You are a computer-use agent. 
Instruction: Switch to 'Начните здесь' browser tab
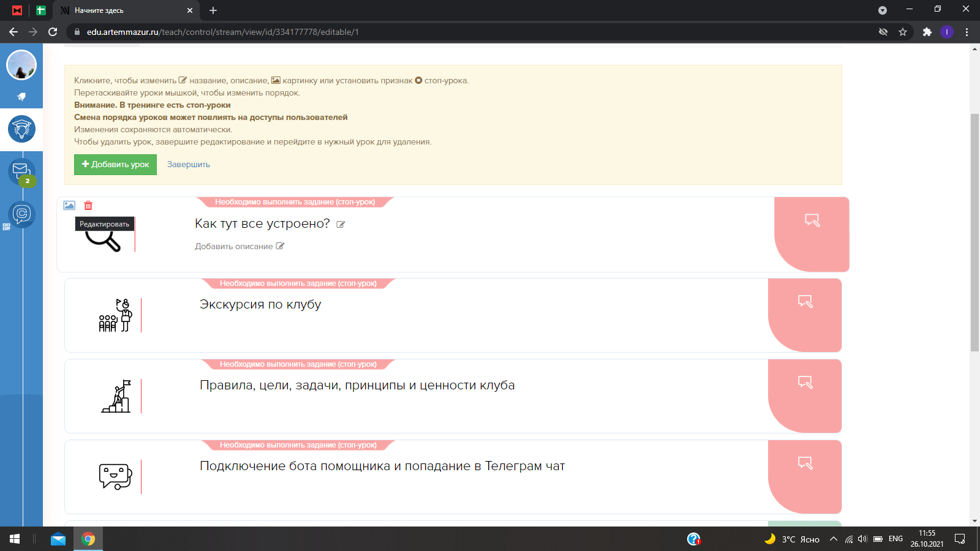coord(126,10)
